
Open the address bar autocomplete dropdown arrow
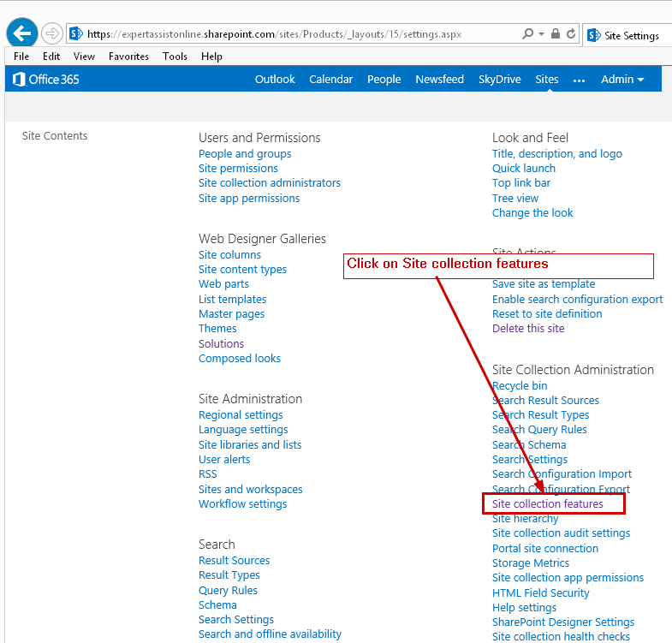pyautogui.click(x=541, y=34)
